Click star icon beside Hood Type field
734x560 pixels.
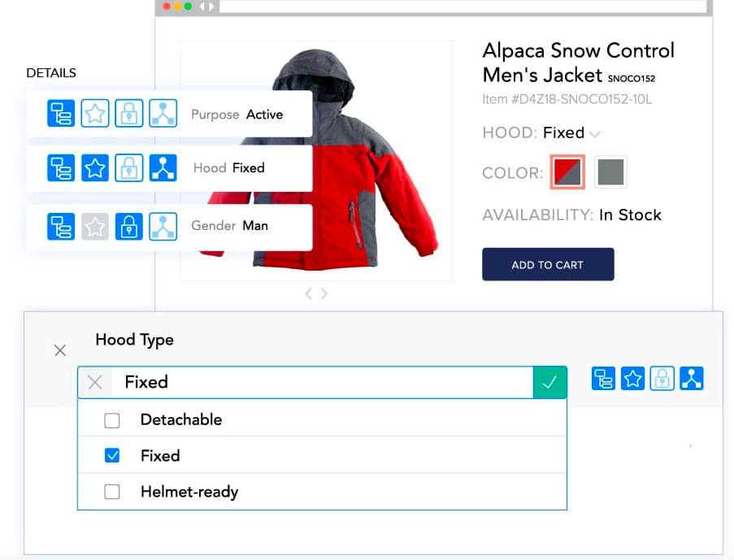tap(633, 378)
